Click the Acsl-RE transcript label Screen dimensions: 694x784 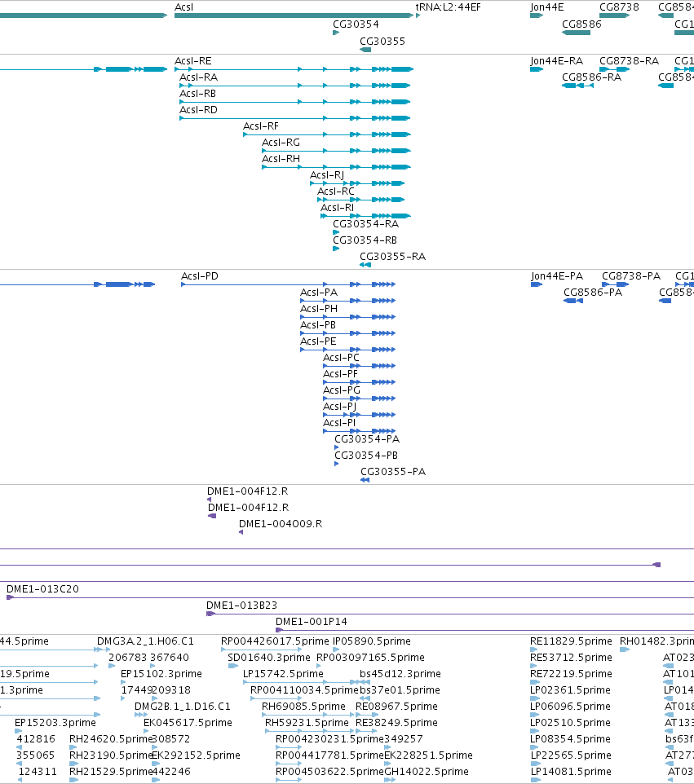193,61
